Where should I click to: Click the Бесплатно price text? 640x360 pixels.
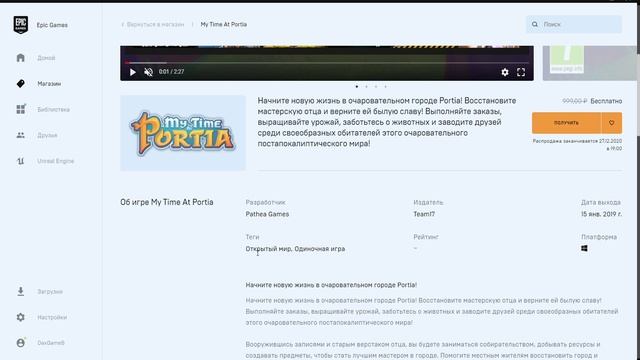point(606,101)
